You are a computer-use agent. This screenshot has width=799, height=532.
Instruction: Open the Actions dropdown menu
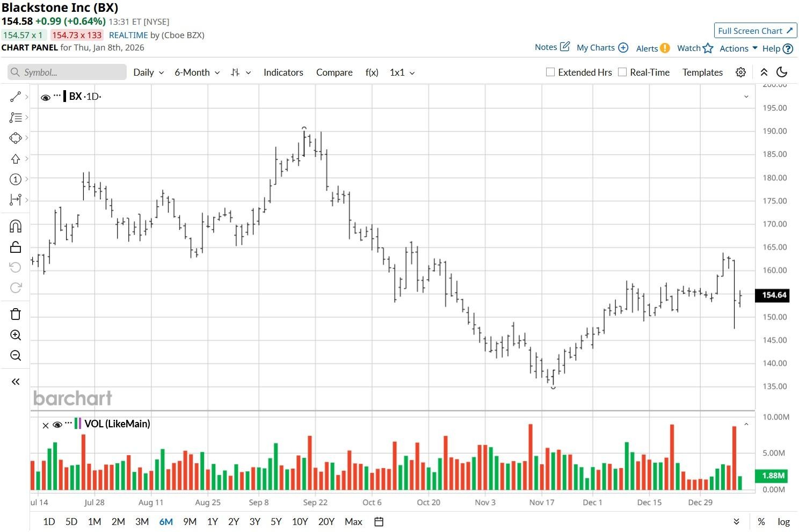(x=738, y=48)
